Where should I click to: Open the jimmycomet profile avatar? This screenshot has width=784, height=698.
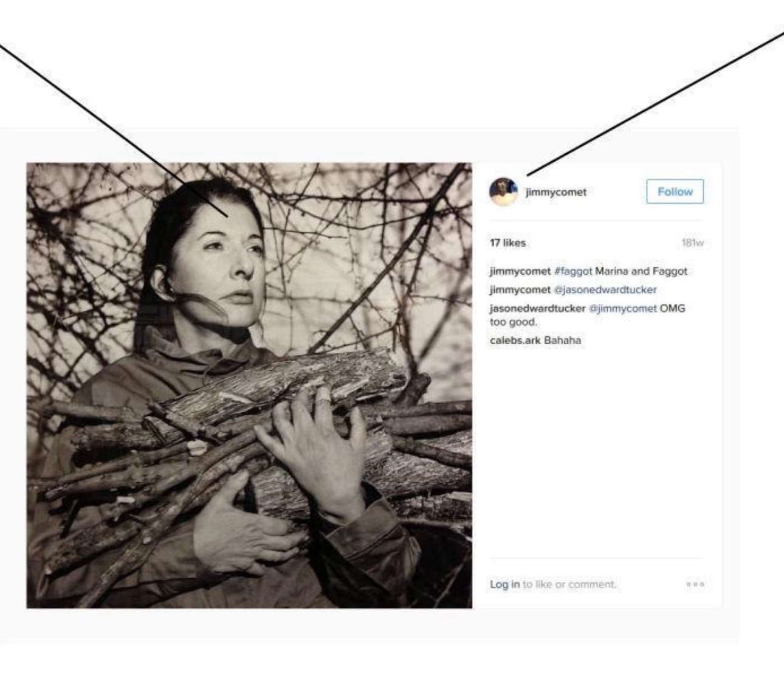pos(503,192)
